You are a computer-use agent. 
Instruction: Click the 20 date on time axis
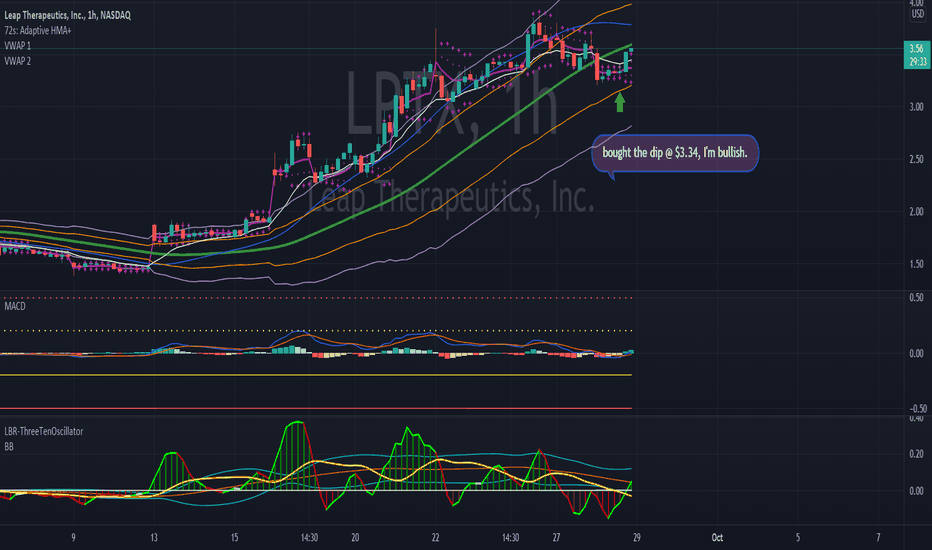tap(355, 538)
